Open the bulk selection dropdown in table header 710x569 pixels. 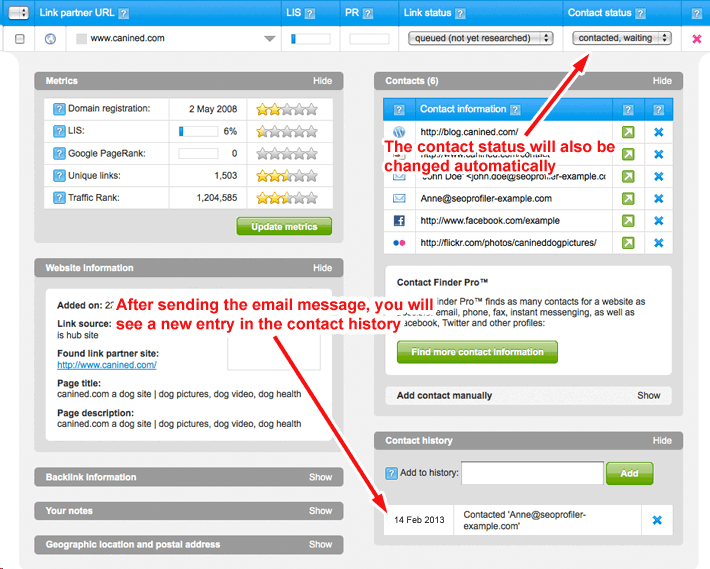click(x=19, y=13)
